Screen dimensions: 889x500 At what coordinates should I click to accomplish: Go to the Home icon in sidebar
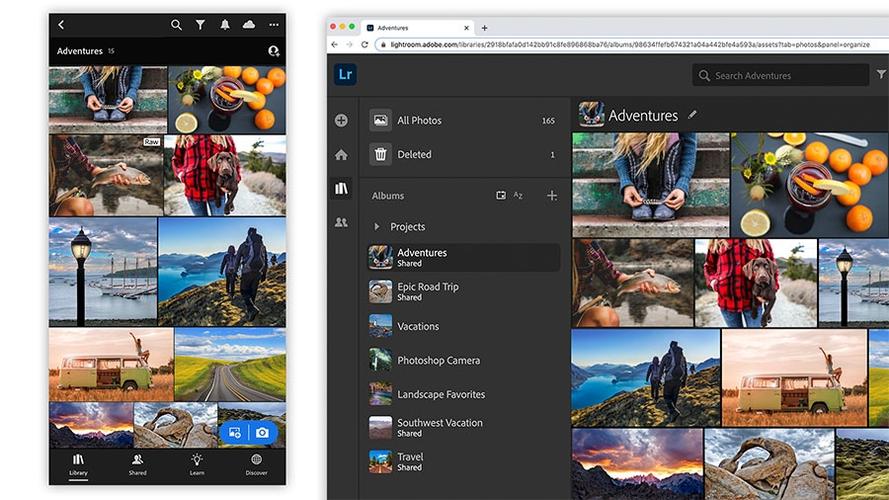click(341, 155)
